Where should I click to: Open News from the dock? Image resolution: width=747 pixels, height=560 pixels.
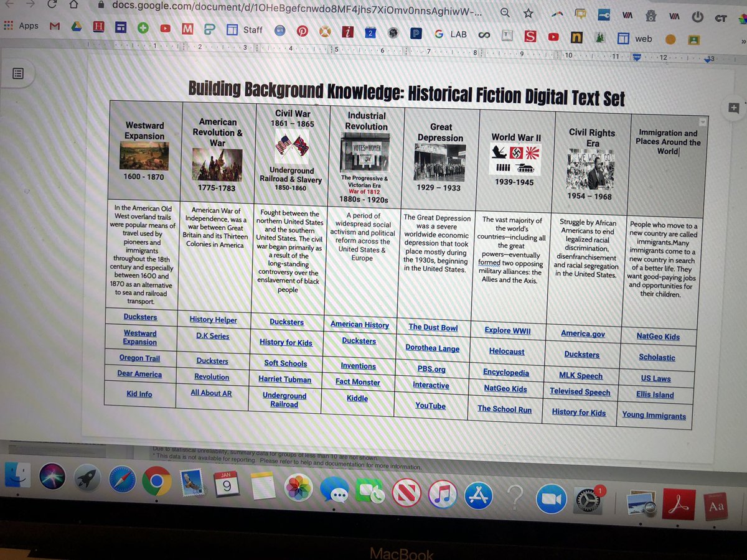coord(408,493)
